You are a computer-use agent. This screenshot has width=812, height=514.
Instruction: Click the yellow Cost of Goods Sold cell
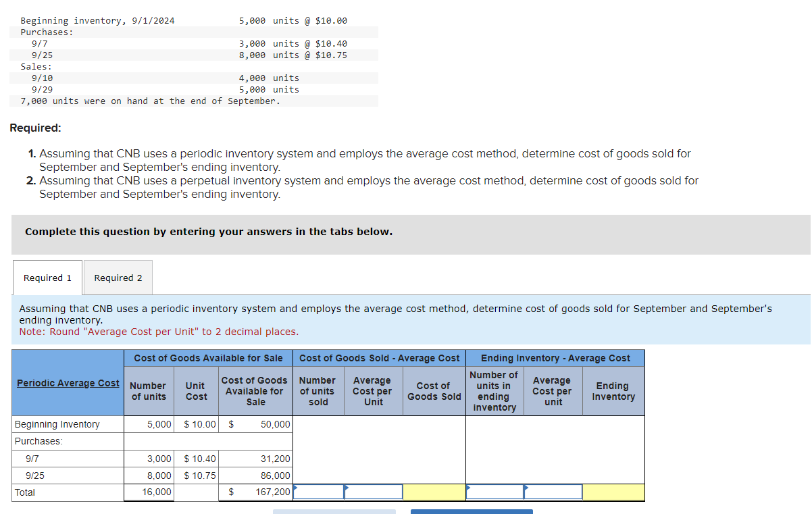(x=434, y=492)
